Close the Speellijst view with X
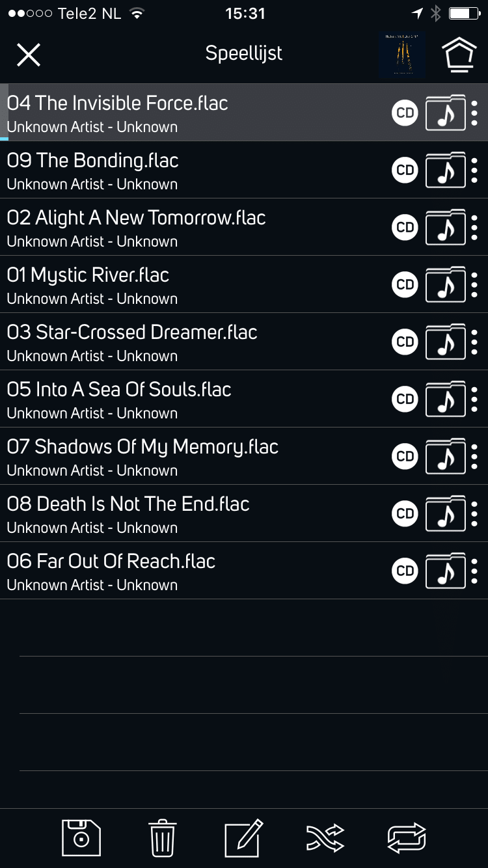Image resolution: width=488 pixels, height=868 pixels. coord(29,55)
